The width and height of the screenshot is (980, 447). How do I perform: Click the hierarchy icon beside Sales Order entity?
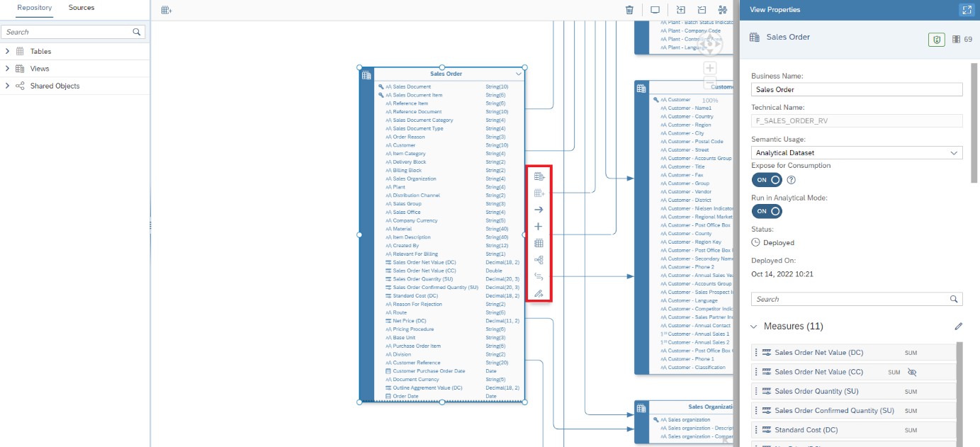[539, 260]
